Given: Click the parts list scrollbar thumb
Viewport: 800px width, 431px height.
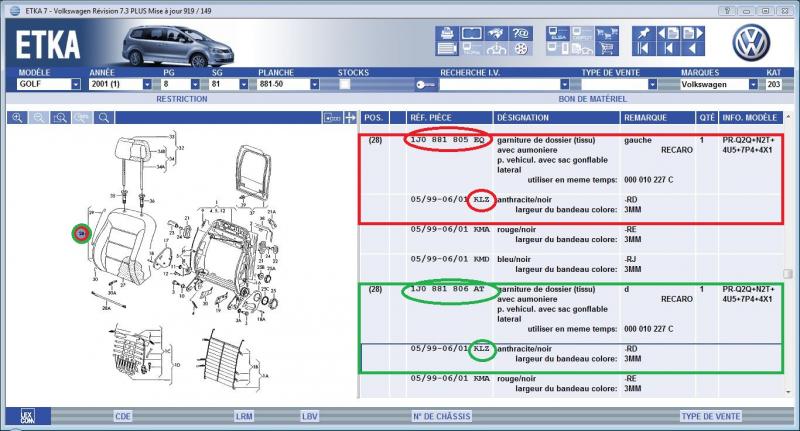Looking at the screenshot, I should tap(788, 274).
